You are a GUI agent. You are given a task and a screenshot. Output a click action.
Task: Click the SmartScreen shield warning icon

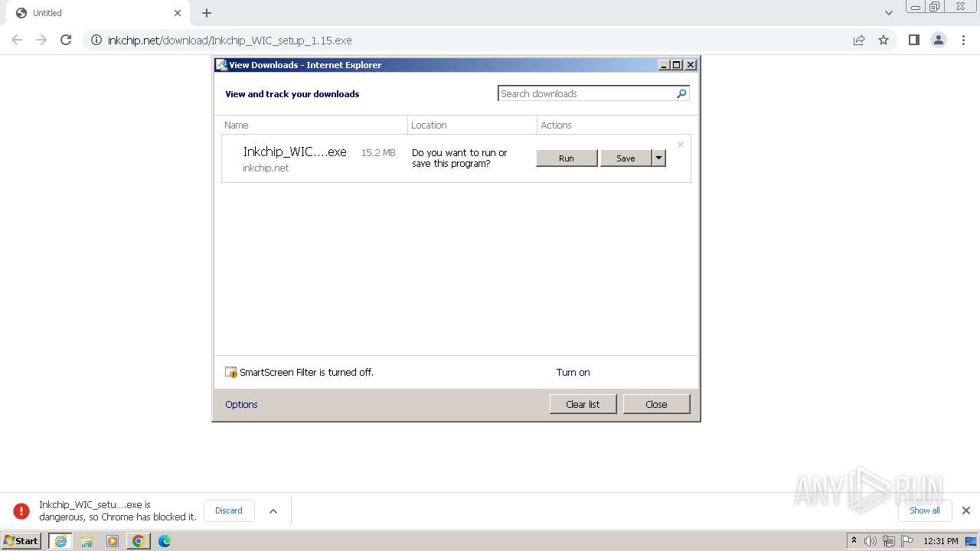coord(231,373)
